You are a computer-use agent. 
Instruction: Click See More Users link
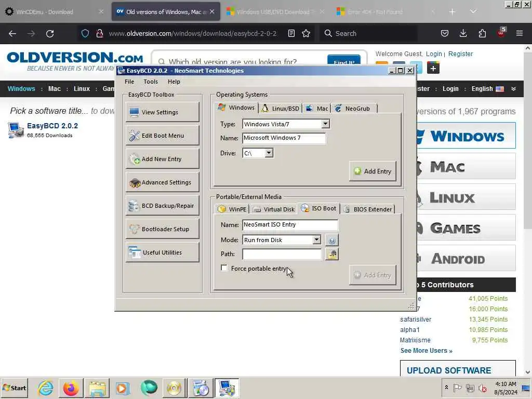pos(426,351)
